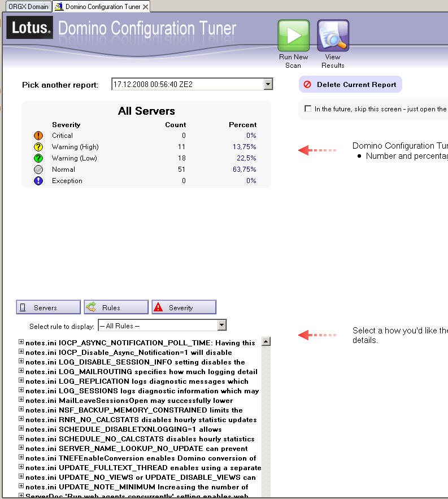The height and width of the screenshot is (499, 448).
Task: Expand the UPDATE_FULLTEXT_THREAD rule
Action: 21,467
